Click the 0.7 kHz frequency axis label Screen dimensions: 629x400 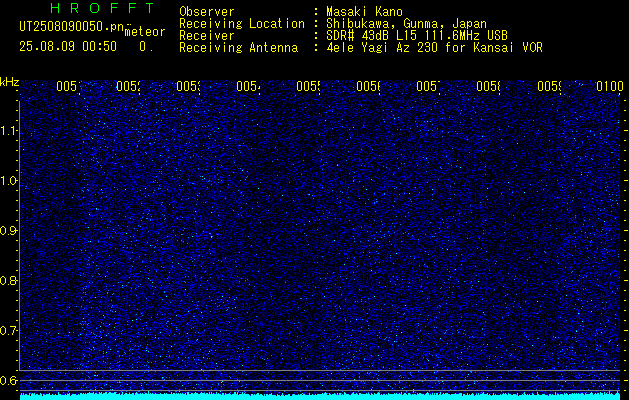pyautogui.click(x=9, y=331)
